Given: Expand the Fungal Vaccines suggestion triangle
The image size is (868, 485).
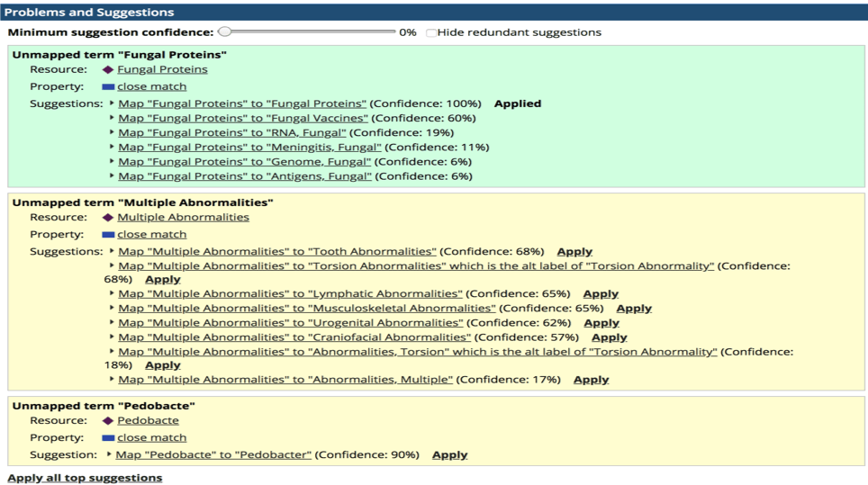Looking at the screenshot, I should [112, 117].
